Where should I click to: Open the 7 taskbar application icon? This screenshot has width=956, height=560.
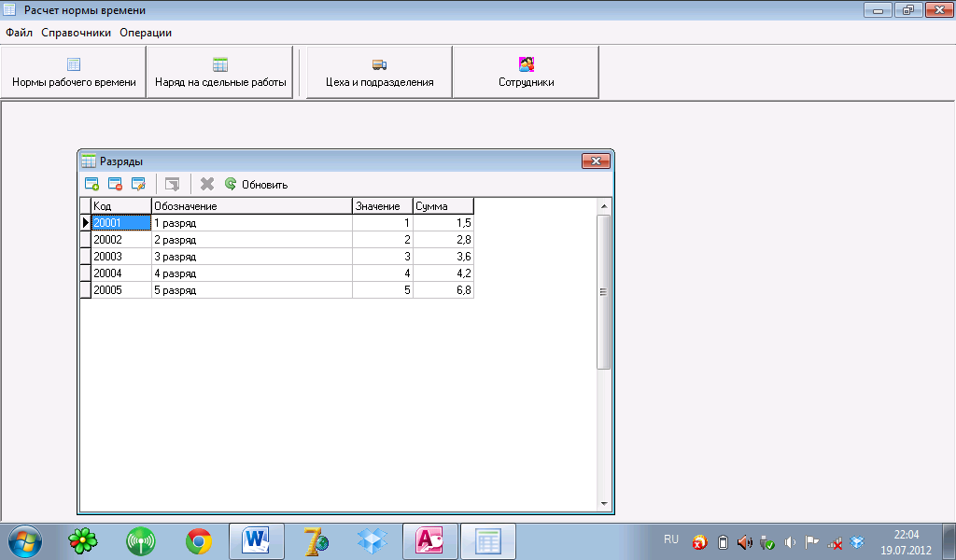(x=315, y=541)
